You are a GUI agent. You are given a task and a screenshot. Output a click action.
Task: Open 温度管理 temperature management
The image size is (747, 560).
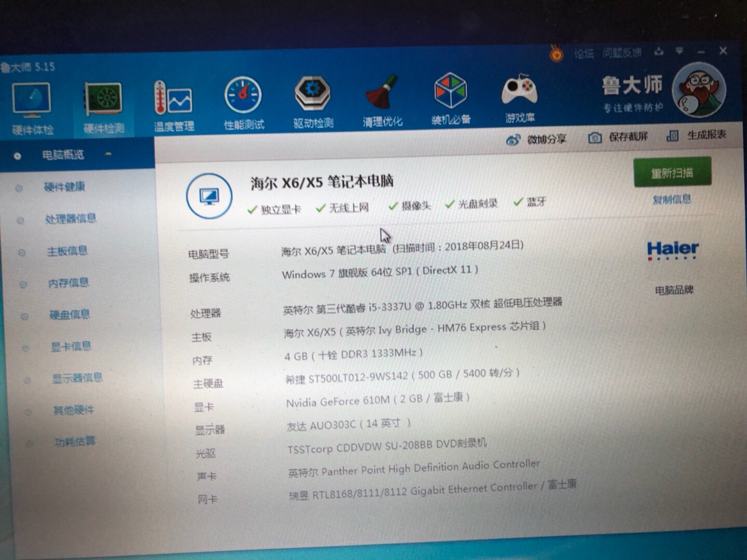tap(174, 106)
